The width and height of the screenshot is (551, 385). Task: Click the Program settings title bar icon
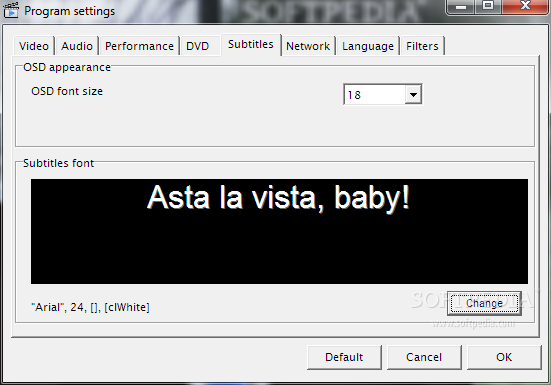(x=11, y=10)
